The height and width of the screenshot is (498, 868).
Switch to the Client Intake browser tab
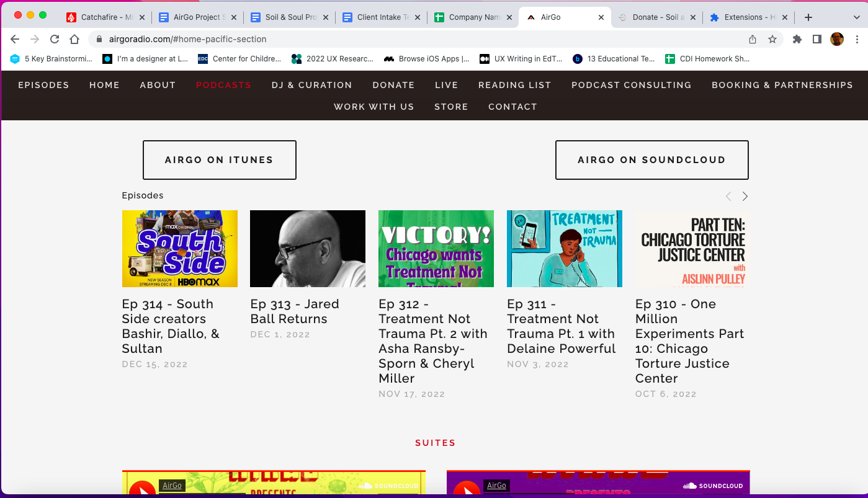(381, 17)
